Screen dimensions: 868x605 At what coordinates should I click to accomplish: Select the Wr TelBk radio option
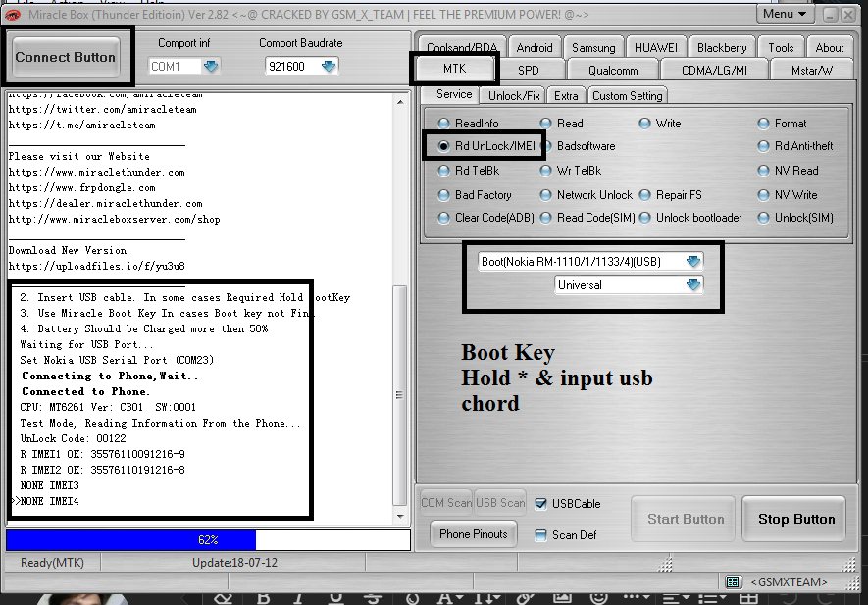546,171
